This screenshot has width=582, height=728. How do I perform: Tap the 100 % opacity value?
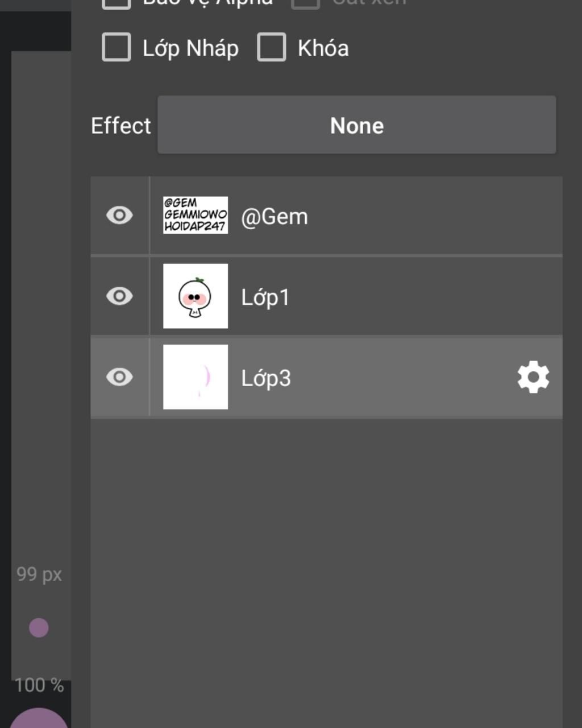tap(39, 685)
